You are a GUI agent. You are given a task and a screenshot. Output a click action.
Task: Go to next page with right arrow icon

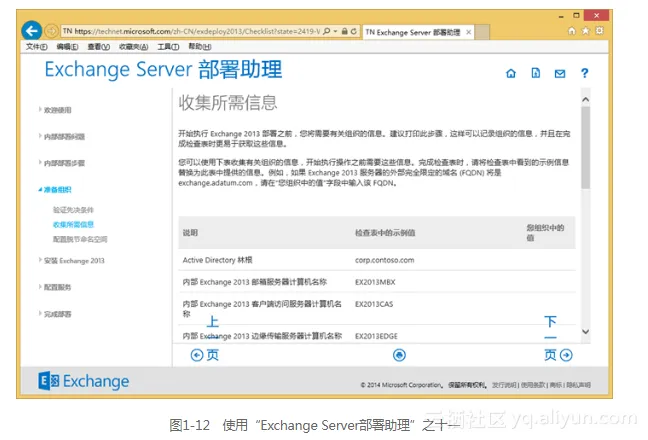point(566,355)
